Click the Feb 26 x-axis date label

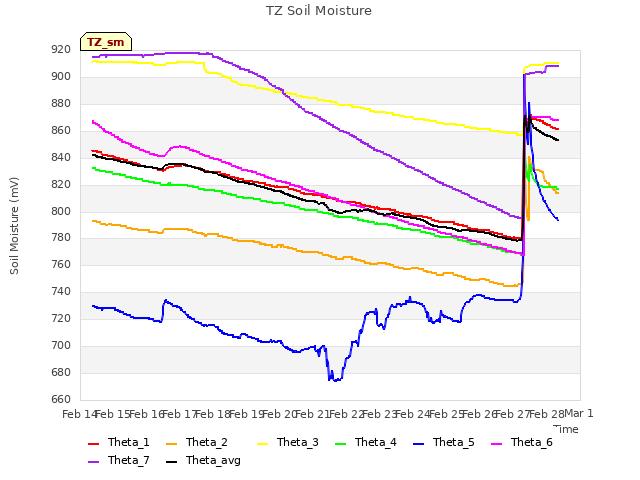coord(479,414)
